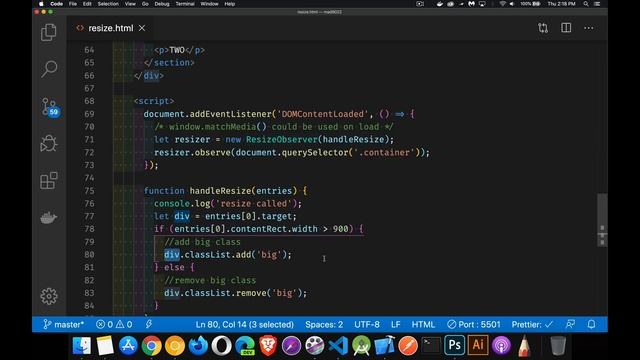Screen dimensions: 640x360
Task: Open the Trash in the dock
Action: [x=558, y=346]
